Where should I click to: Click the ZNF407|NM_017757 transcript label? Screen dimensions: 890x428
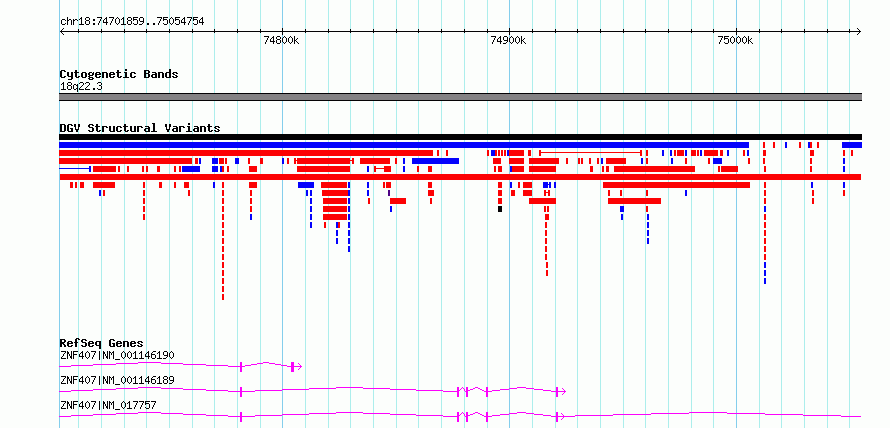click(x=108, y=405)
